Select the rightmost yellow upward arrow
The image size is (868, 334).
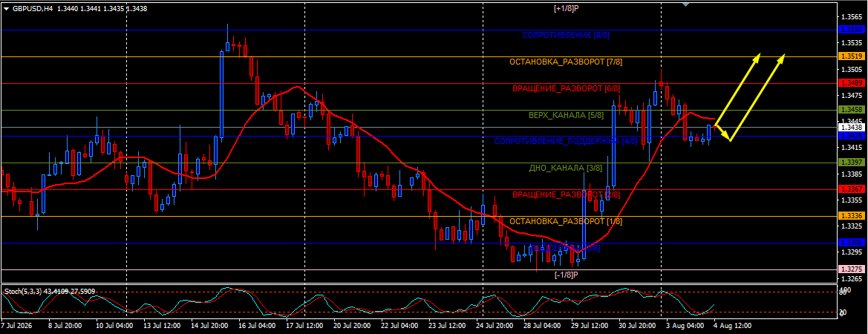(757, 97)
